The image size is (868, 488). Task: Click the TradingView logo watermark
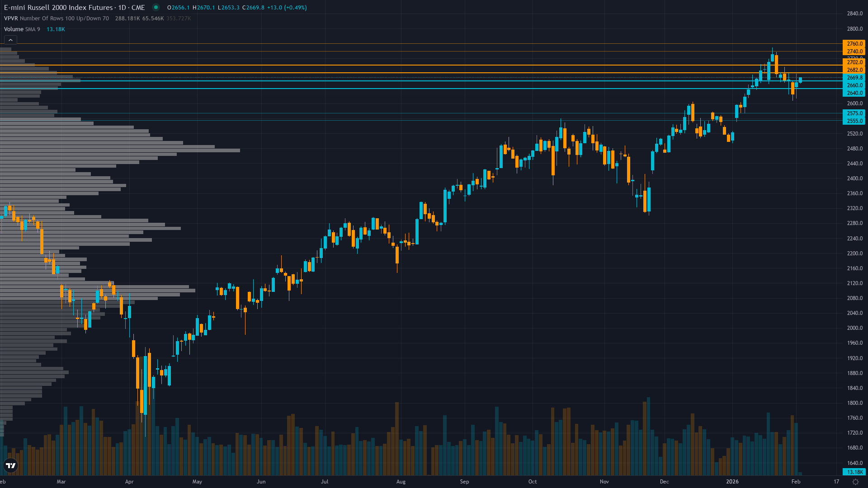pyautogui.click(x=10, y=465)
